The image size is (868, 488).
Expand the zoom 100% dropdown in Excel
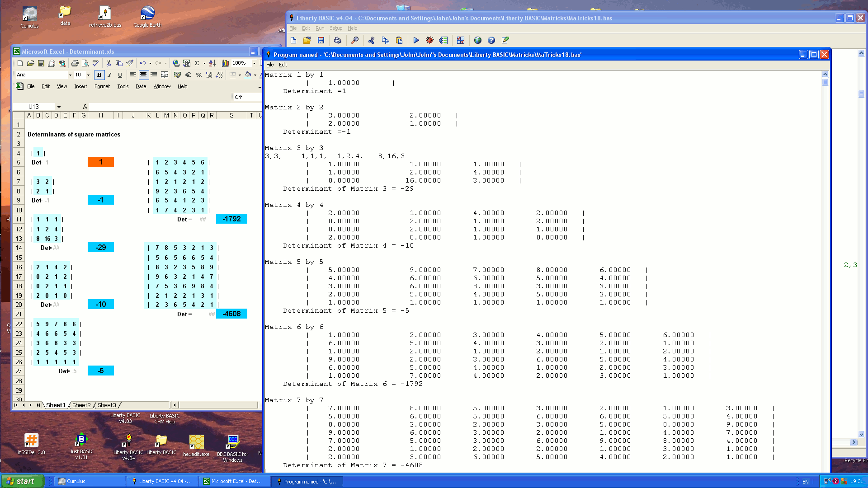pos(254,63)
